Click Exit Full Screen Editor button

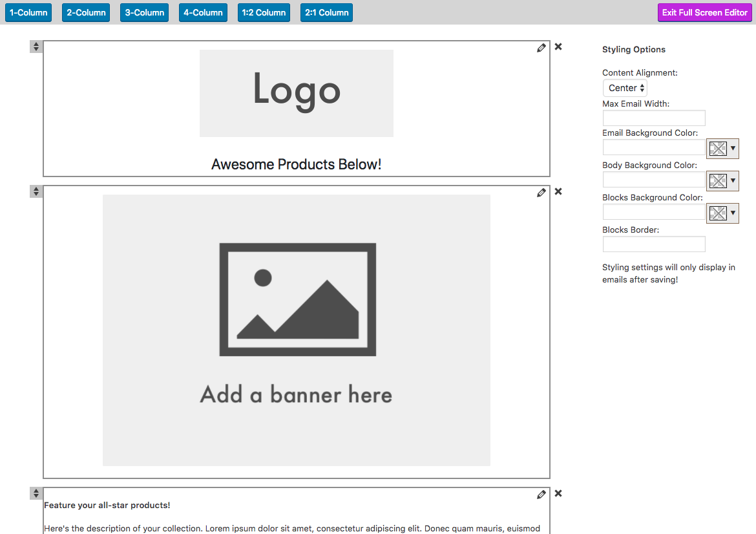coord(704,12)
